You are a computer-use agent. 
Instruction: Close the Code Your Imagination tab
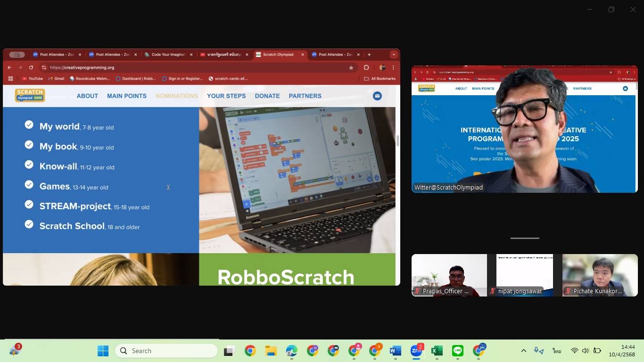[191, 55]
